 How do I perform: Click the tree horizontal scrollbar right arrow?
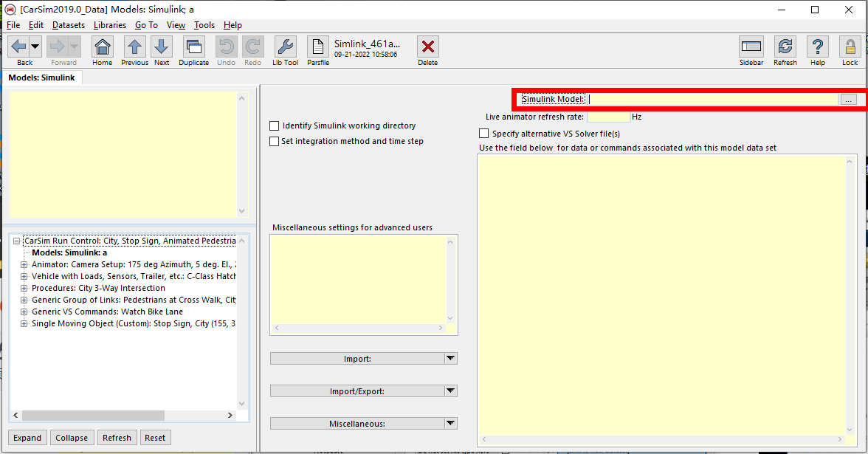(x=230, y=415)
